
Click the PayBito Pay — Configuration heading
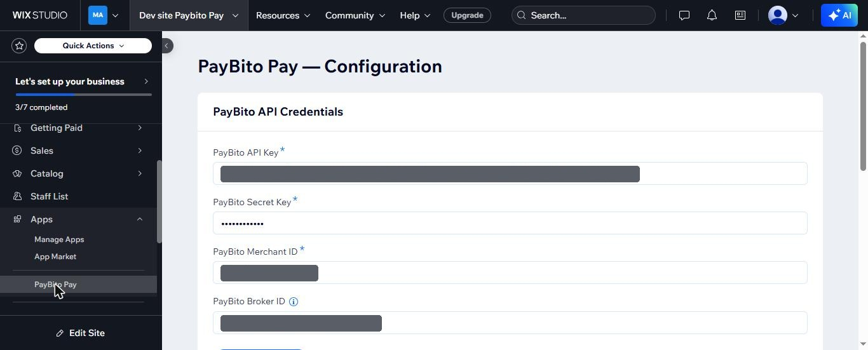[x=320, y=66]
